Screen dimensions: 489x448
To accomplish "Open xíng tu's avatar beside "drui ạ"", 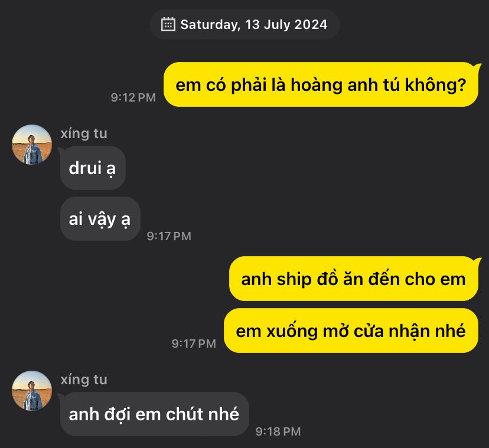I will point(32,145).
